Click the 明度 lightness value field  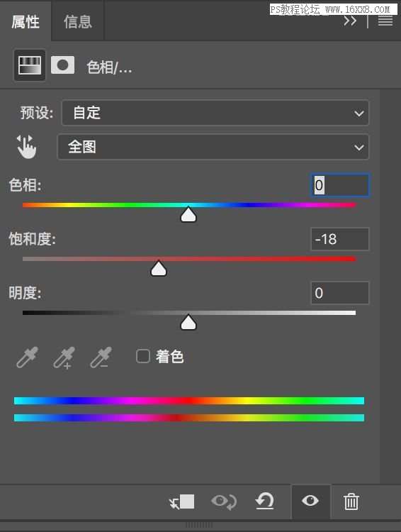point(340,293)
